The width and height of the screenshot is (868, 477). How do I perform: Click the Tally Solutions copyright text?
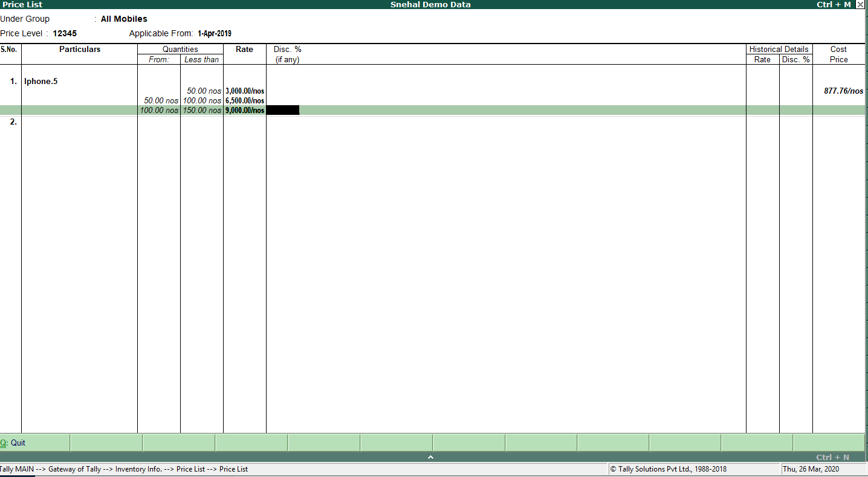[668, 469]
